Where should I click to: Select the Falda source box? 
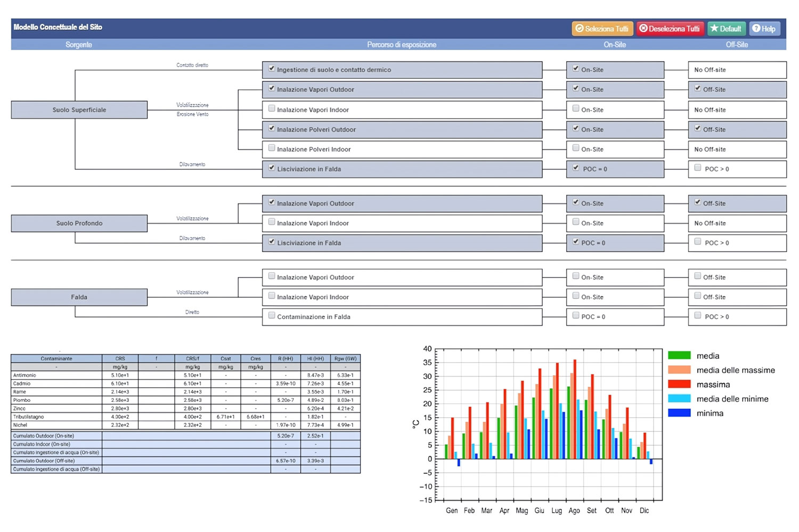79,297
